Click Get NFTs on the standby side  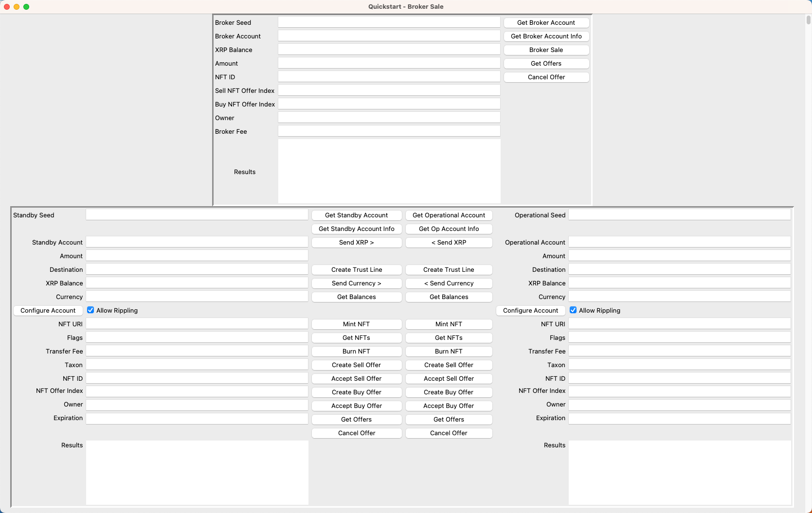pyautogui.click(x=357, y=337)
